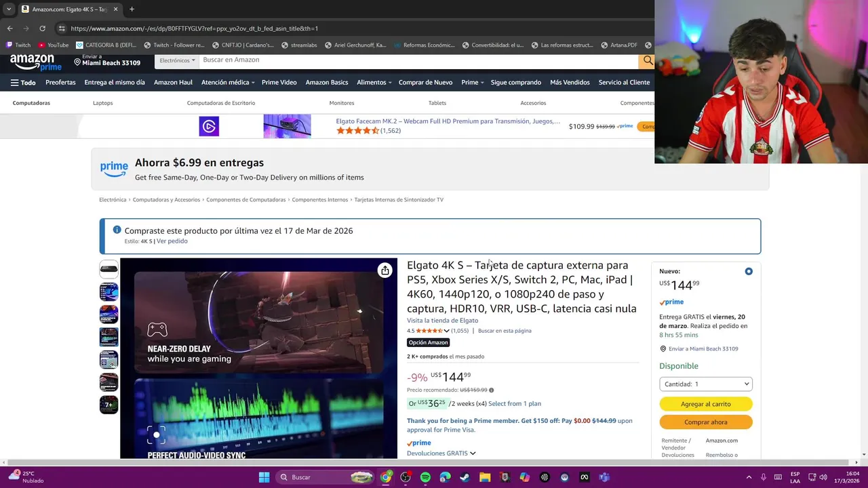868x488 pixels.
Task: Open the Monitores category tab
Action: [342, 103]
